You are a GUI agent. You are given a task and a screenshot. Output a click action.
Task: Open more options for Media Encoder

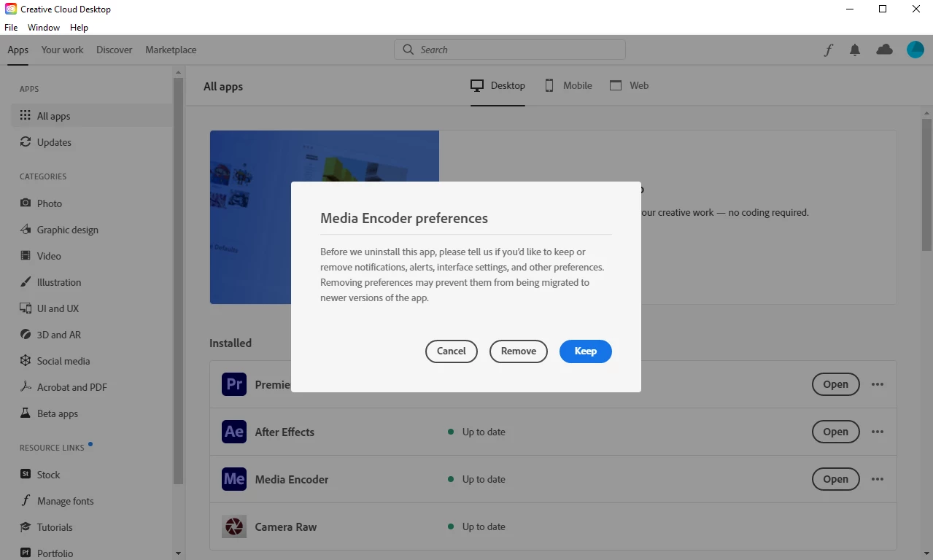[877, 479]
